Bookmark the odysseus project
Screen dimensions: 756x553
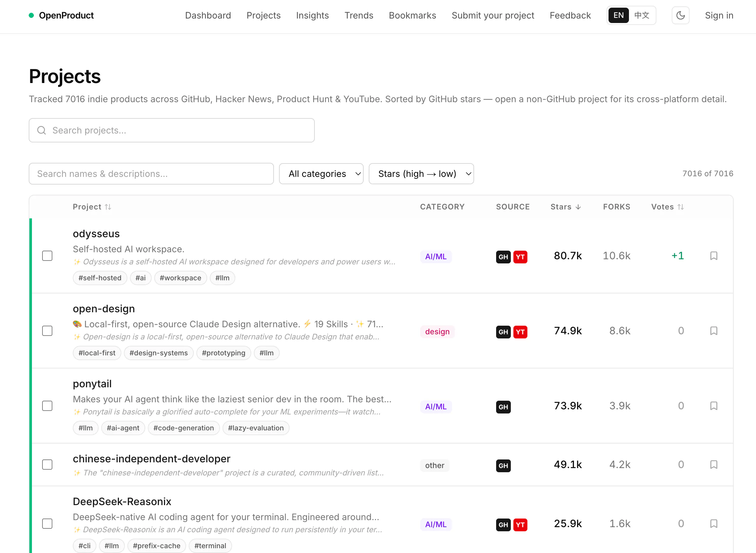714,256
